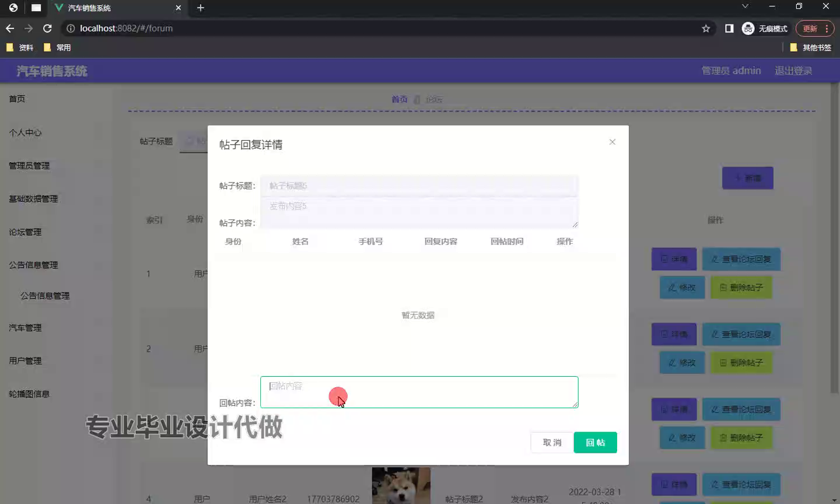Screen dimensions: 840x504
Task: Click the 退出登录 logout link
Action: click(x=793, y=71)
